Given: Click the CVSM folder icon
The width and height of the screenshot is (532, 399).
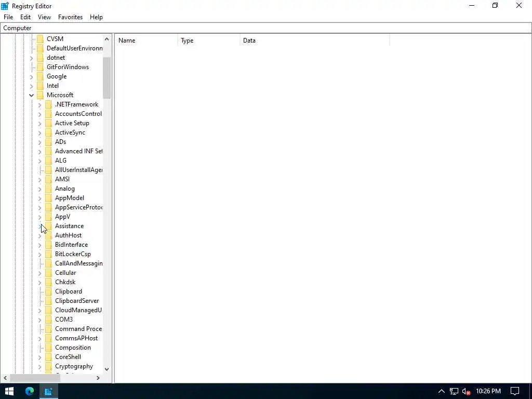Looking at the screenshot, I should [41, 38].
